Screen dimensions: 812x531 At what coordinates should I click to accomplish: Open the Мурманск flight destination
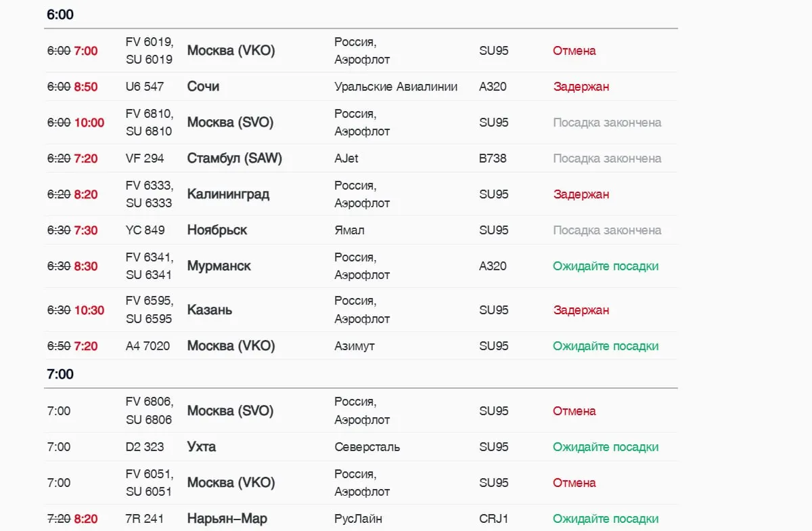click(x=219, y=266)
